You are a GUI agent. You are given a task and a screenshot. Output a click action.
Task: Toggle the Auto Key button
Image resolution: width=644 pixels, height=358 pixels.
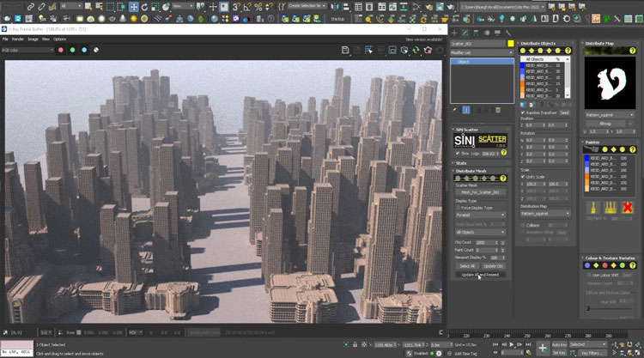point(559,344)
